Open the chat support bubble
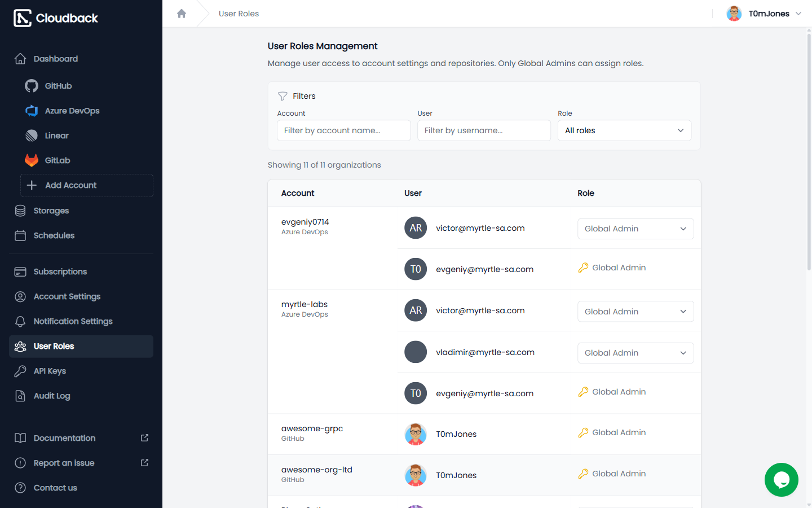Viewport: 812px width, 508px height. coord(782,480)
